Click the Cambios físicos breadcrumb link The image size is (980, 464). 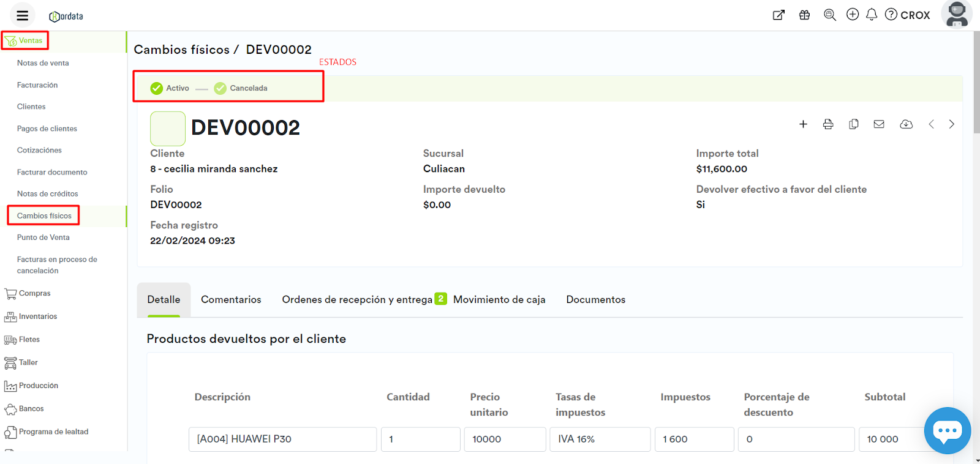tap(181, 50)
